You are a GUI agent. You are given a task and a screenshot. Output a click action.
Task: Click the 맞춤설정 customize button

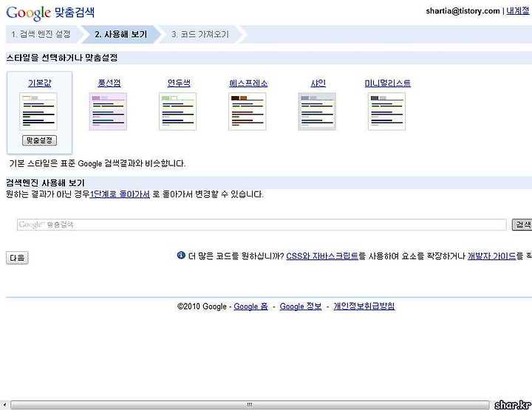(39, 140)
